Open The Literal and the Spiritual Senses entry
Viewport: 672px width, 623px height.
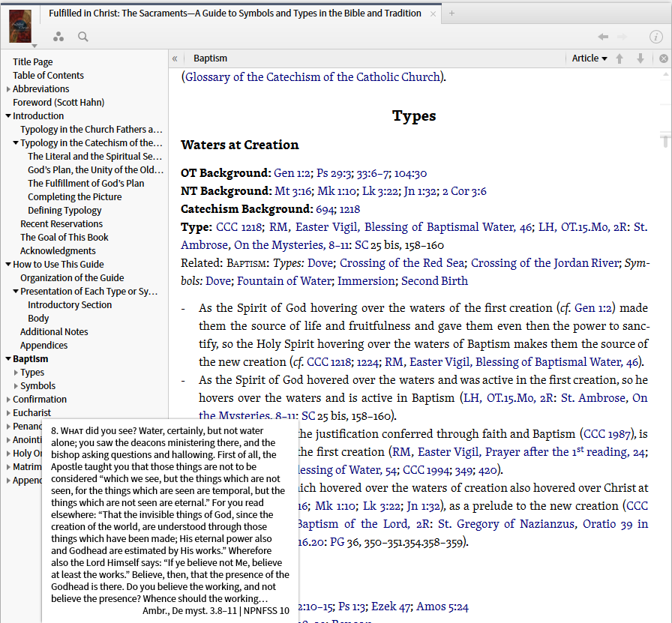point(94,157)
